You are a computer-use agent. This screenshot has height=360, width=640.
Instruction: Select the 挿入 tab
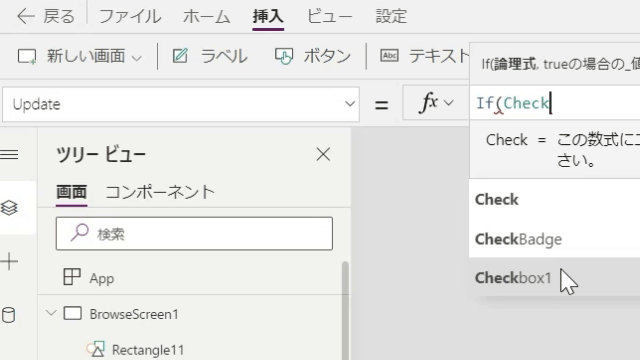point(268,17)
